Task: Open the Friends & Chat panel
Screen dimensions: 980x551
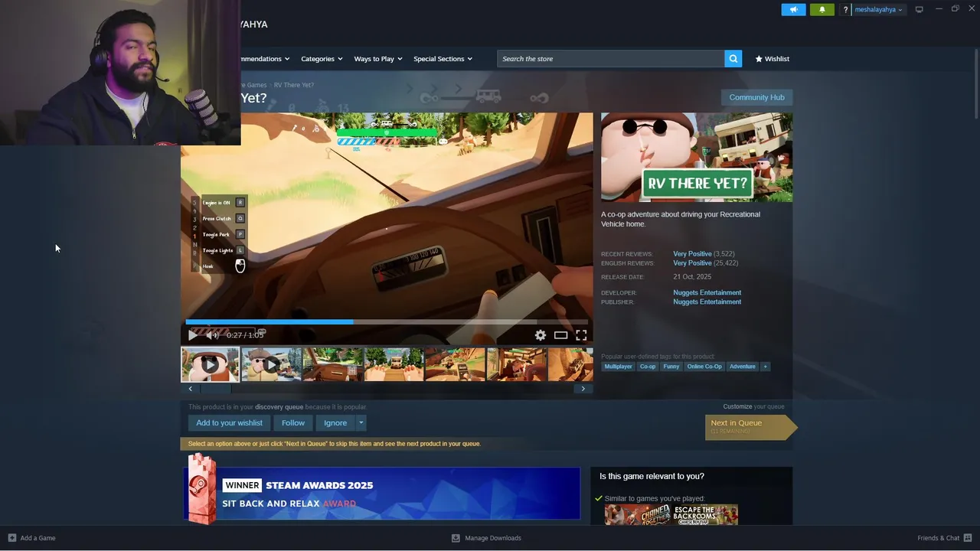Action: [x=945, y=538]
